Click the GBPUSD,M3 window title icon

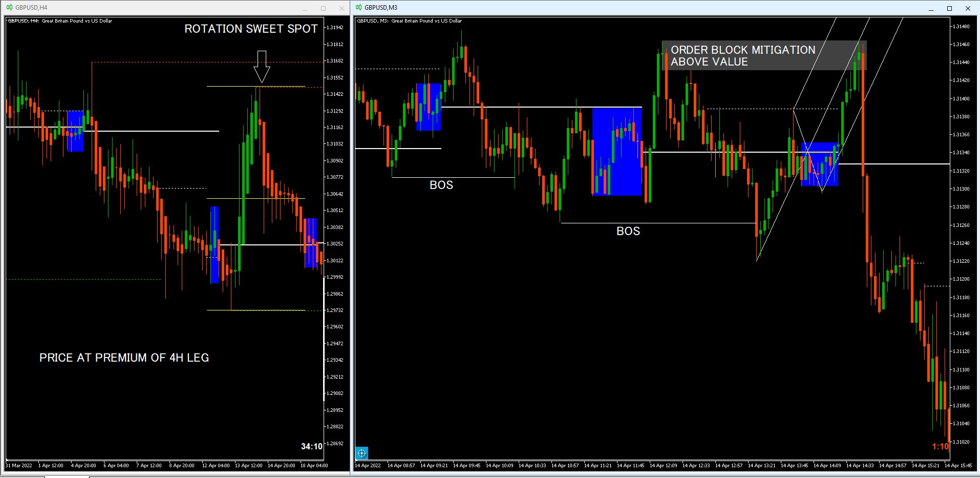359,8
